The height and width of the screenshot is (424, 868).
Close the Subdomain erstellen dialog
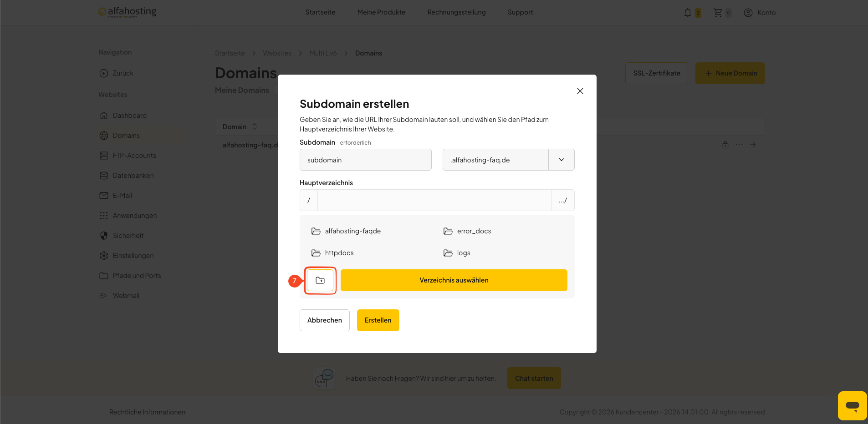click(x=580, y=91)
